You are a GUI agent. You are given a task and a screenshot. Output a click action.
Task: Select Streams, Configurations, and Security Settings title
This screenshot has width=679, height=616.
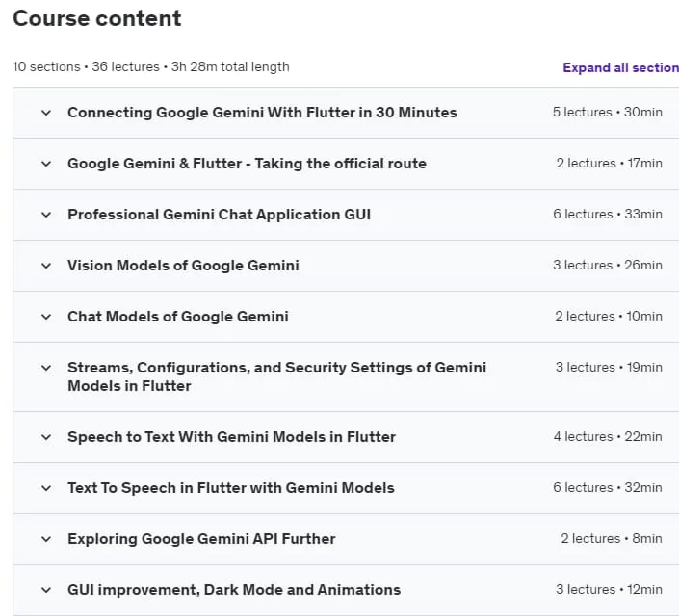pyautogui.click(x=277, y=376)
